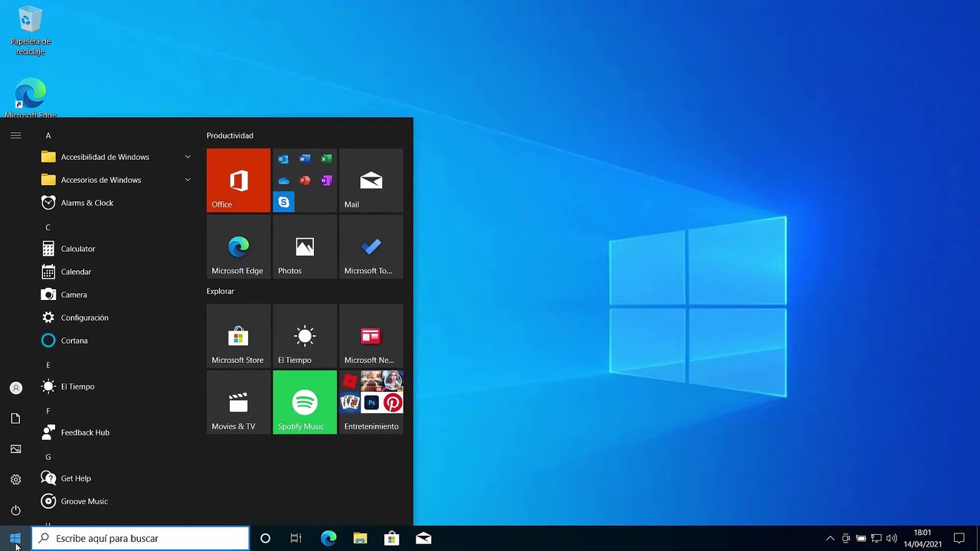Viewport: 980px width, 551px height.
Task: Open Microsoft Store from the taskbar
Action: click(391, 539)
